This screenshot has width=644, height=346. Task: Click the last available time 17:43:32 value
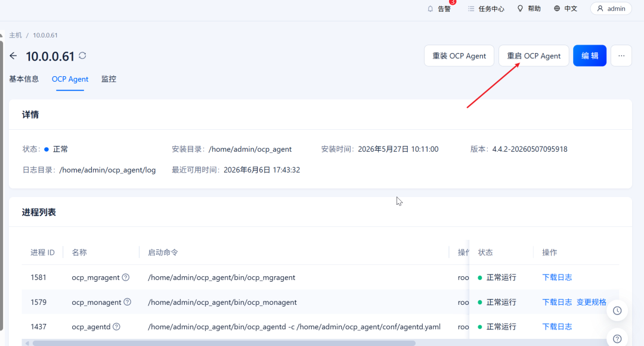click(262, 170)
